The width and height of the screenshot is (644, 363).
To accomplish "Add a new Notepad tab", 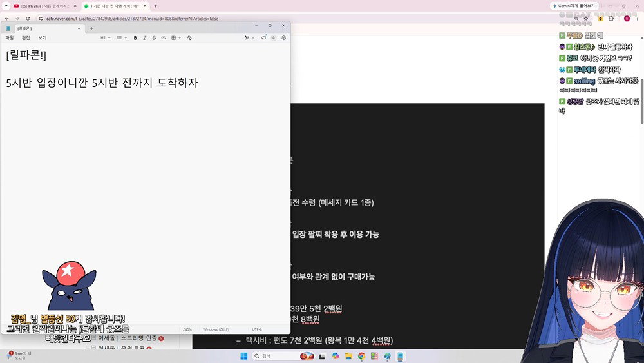I will pyautogui.click(x=91, y=28).
